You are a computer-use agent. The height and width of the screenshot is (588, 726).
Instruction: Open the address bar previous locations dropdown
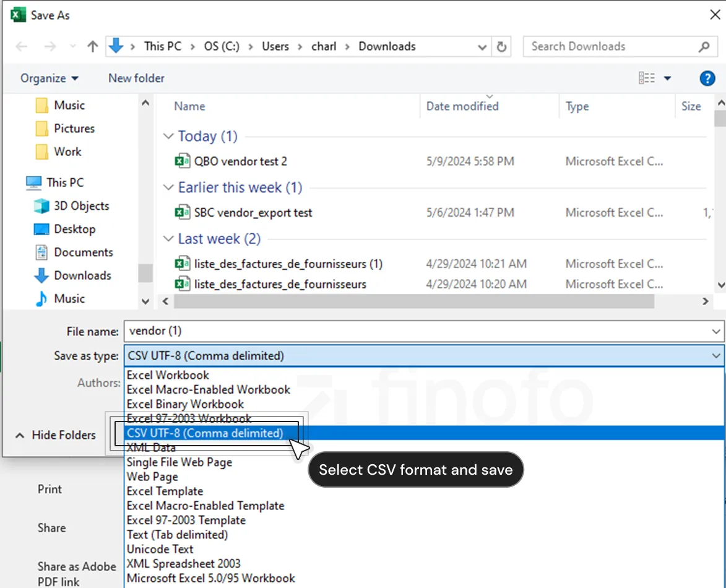482,47
